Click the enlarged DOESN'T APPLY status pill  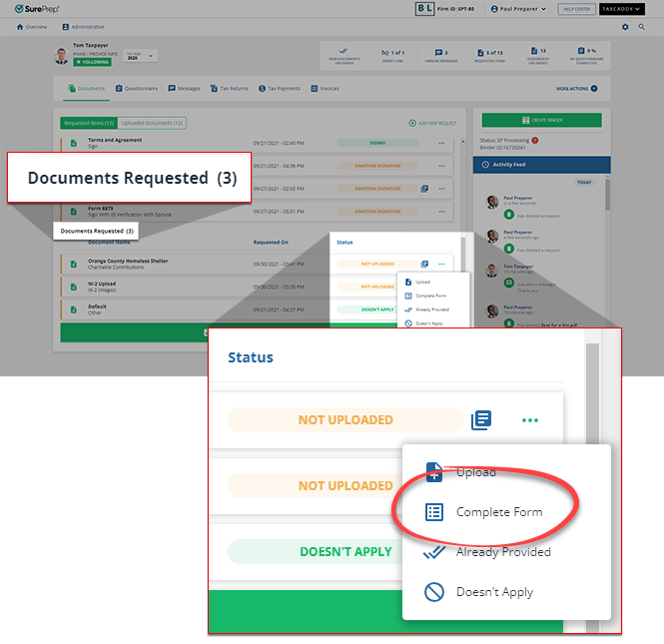click(316, 552)
